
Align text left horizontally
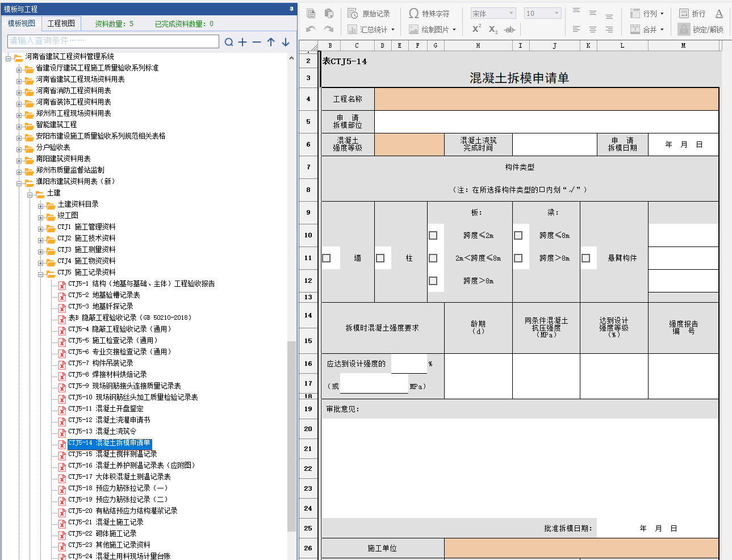[x=576, y=29]
